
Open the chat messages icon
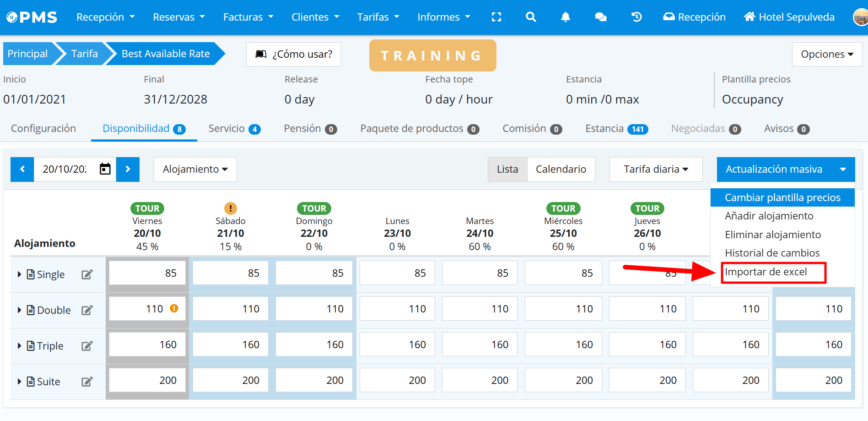[x=600, y=17]
